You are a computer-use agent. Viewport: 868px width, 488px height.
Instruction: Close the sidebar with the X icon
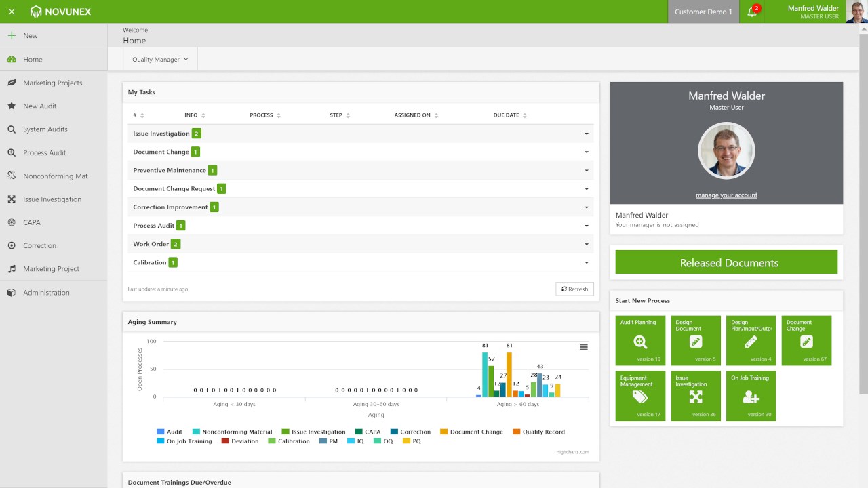tap(12, 12)
